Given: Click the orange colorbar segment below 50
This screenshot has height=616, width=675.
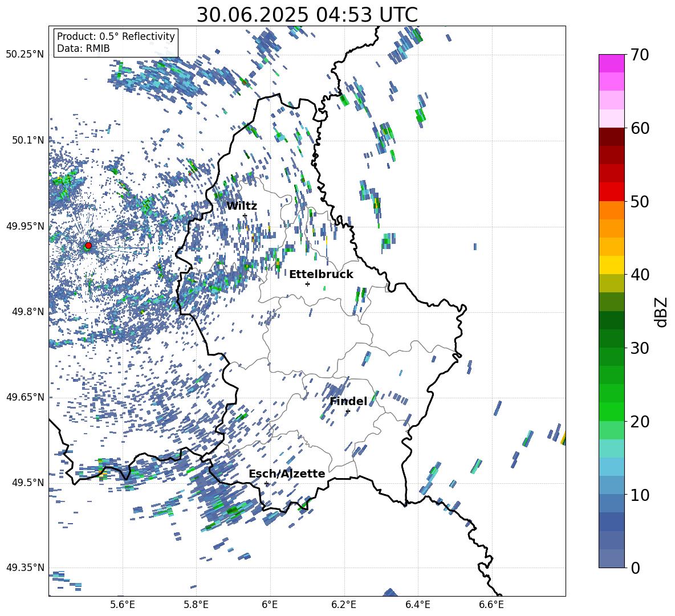Looking at the screenshot, I should pyautogui.click(x=611, y=210).
